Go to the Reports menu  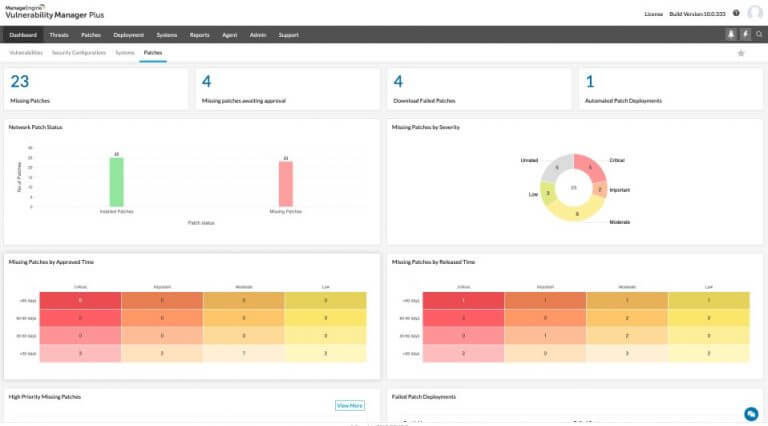tap(199, 35)
